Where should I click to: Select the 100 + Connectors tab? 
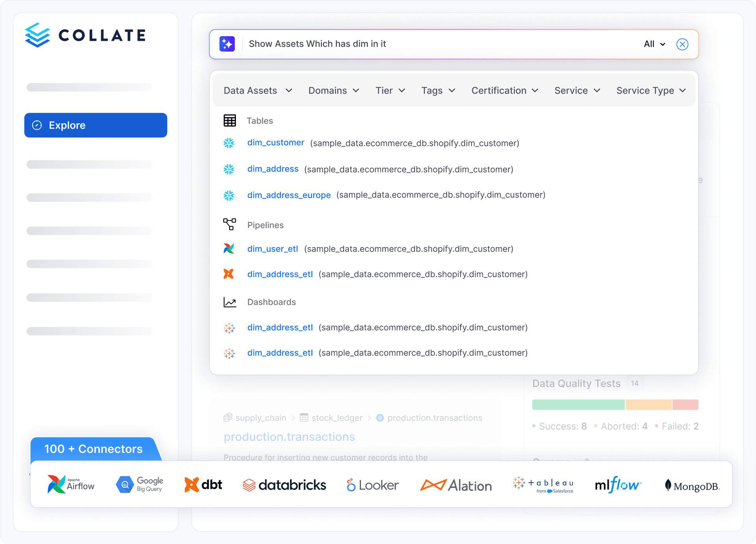click(x=94, y=449)
